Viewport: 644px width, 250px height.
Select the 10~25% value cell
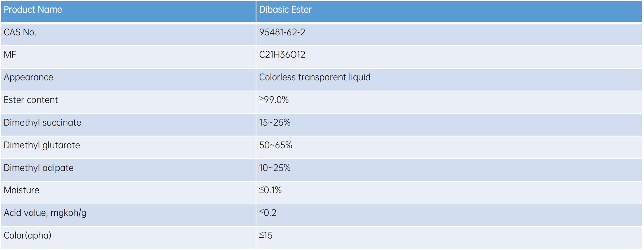coord(275,168)
